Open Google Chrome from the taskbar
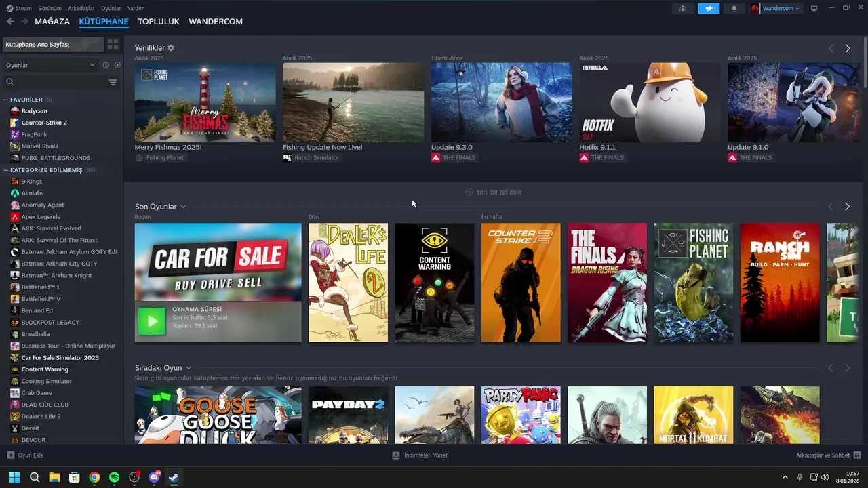Viewport: 868px width, 488px height. [x=94, y=477]
